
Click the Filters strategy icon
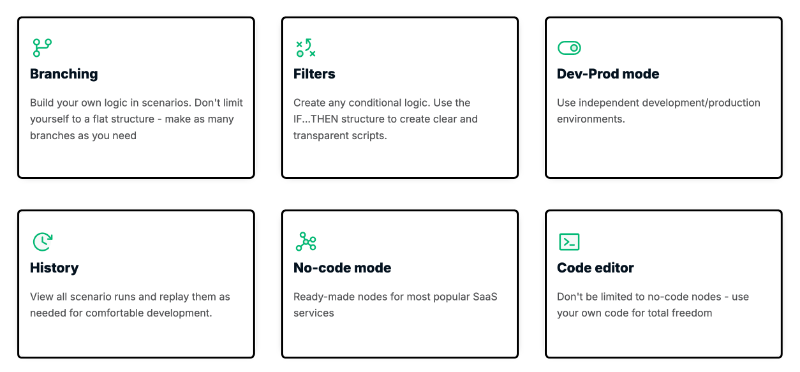click(306, 47)
